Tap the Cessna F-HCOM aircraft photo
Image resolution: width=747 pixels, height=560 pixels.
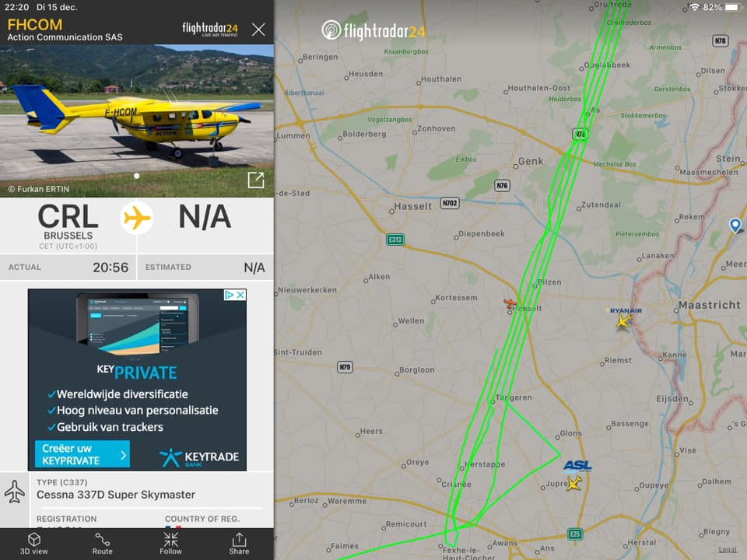137,121
